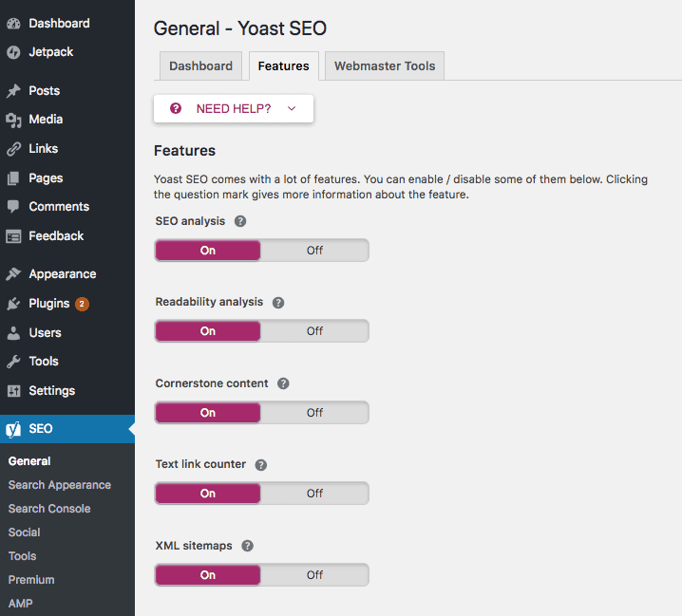This screenshot has width=682, height=616.
Task: Click the Yoast SEO logo icon
Action: point(13,430)
